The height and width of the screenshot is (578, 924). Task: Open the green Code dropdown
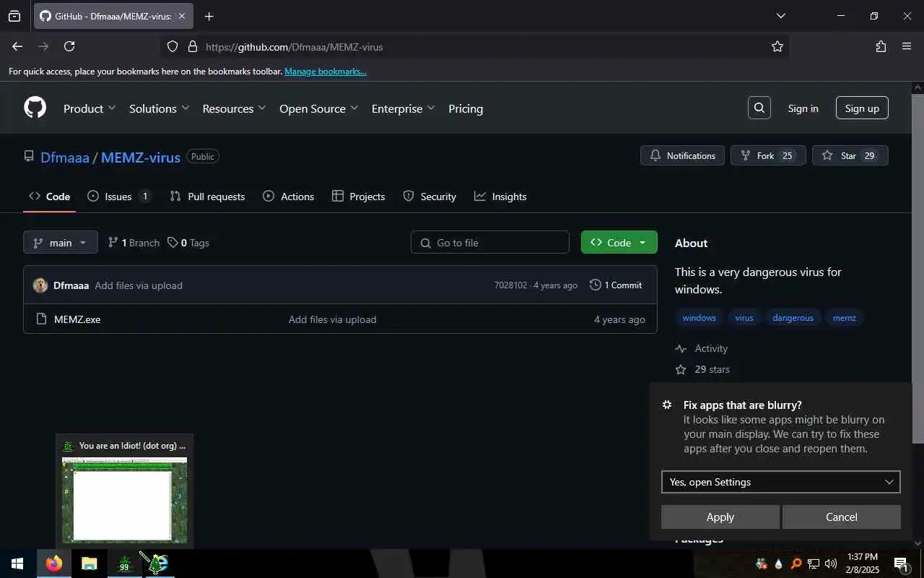point(619,243)
